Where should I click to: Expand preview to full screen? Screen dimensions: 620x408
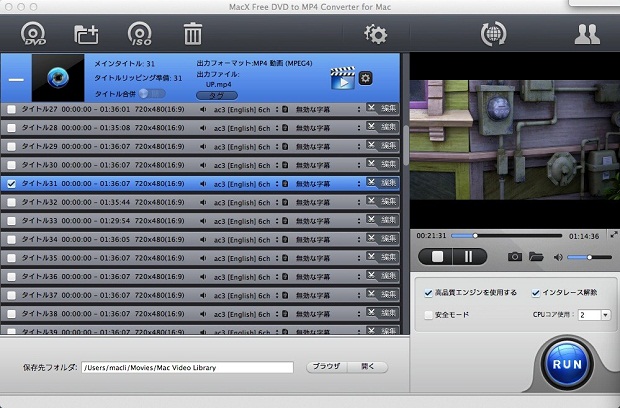point(614,234)
